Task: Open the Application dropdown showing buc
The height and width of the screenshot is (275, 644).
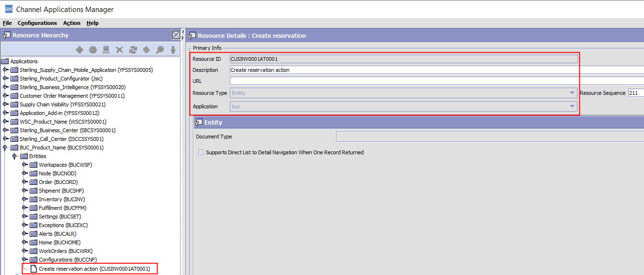Action: pos(572,106)
